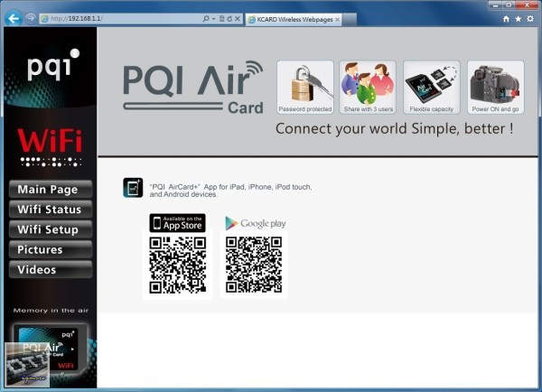Click the "PQI AirCard+" app description text
Image resolution: width=542 pixels, height=392 pixels.
pyautogui.click(x=230, y=191)
